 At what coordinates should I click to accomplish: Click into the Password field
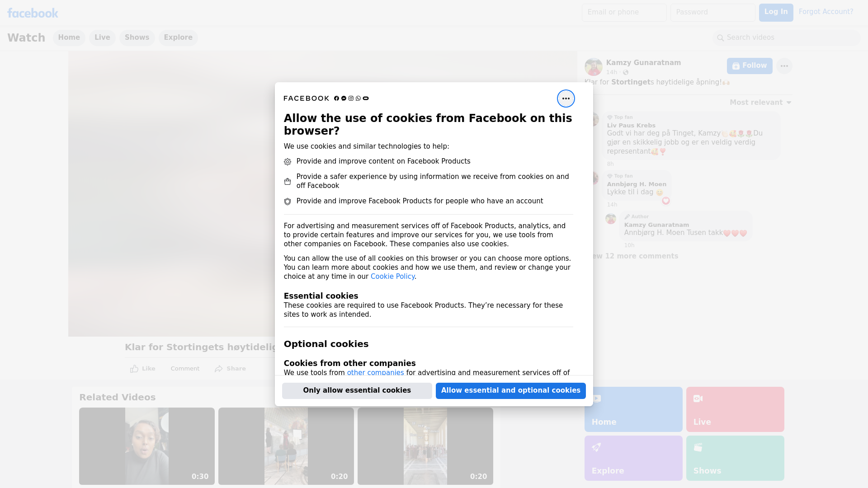(712, 13)
